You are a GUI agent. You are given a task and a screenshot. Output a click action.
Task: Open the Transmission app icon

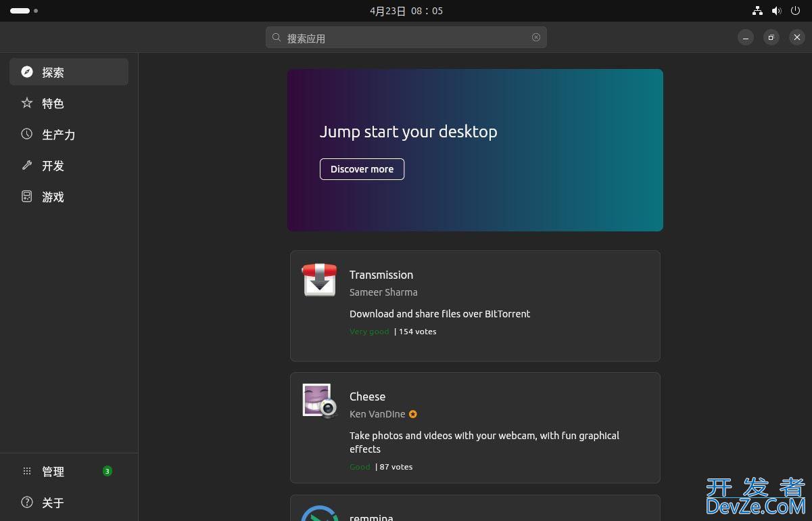tap(319, 279)
